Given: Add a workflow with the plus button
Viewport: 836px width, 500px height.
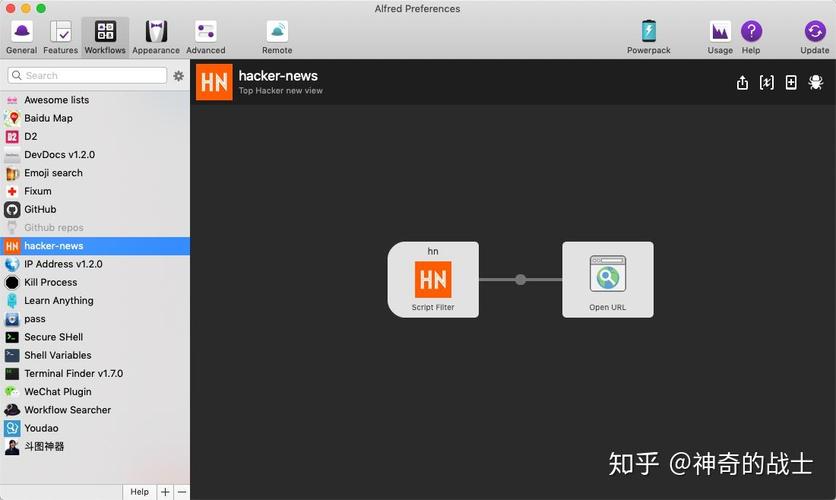Looking at the screenshot, I should [165, 492].
